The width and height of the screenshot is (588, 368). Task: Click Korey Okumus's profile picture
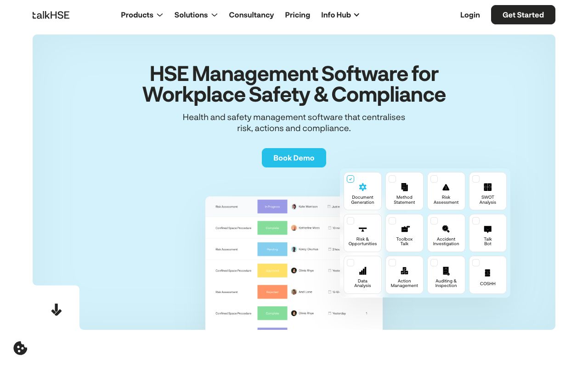pos(294,249)
